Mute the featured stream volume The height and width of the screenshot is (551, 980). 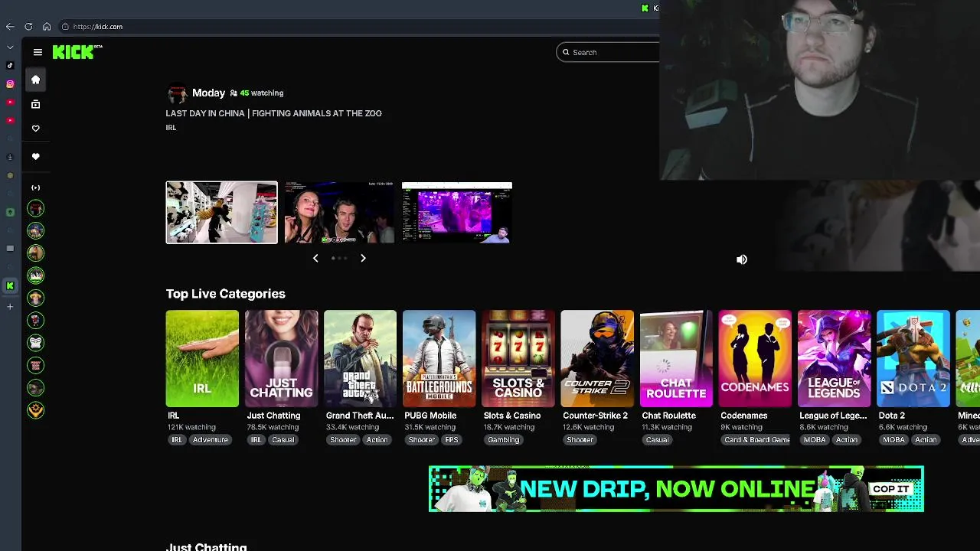click(741, 259)
